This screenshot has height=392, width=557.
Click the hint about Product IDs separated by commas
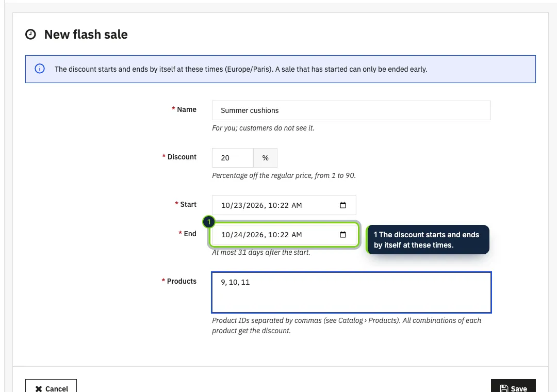347,325
